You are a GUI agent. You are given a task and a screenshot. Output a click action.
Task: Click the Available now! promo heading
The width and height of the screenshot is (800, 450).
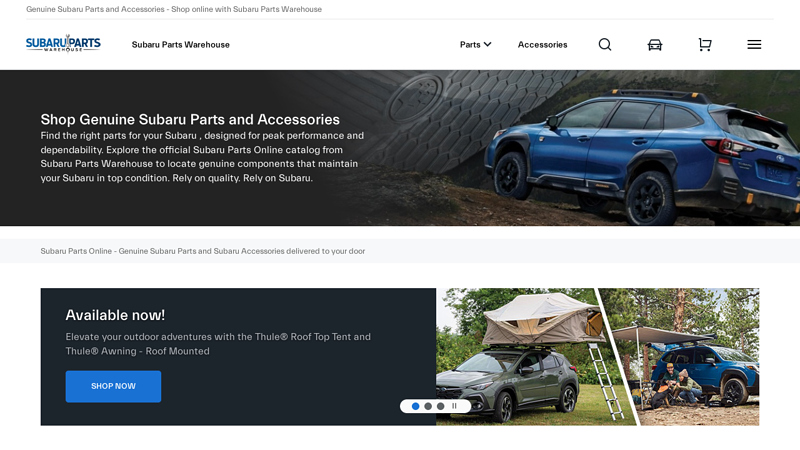(115, 315)
